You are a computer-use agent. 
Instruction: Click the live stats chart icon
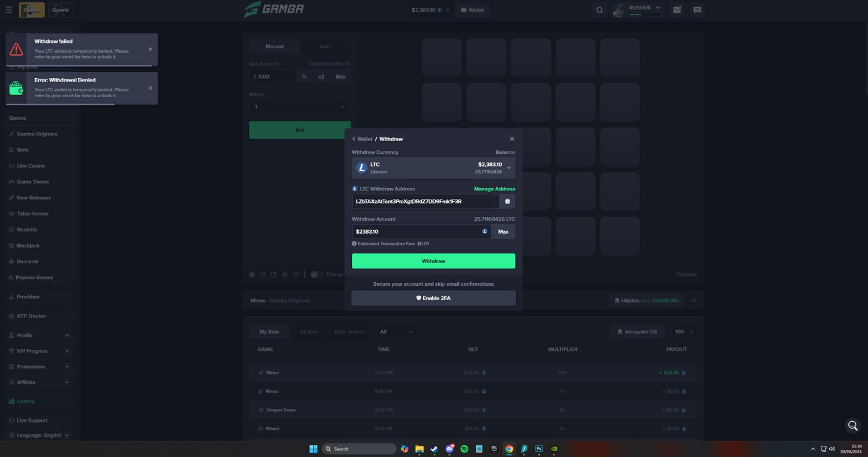[x=284, y=275]
